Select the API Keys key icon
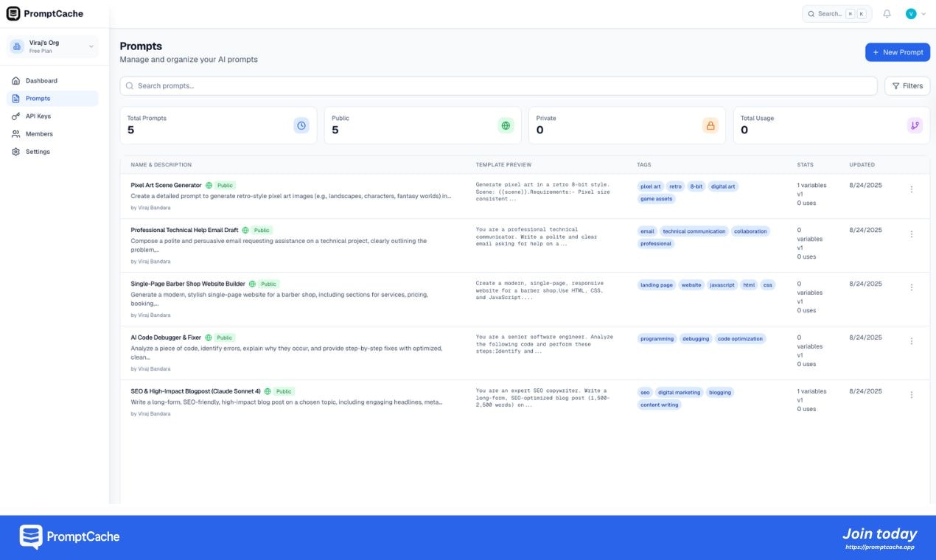The width and height of the screenshot is (936, 560). point(16,116)
